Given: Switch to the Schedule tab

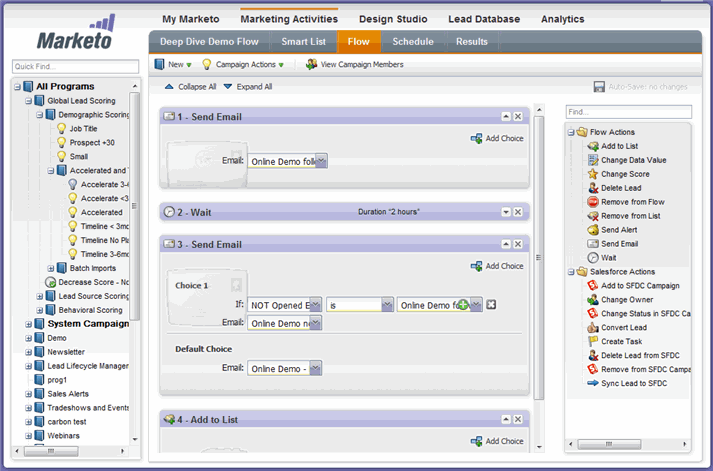Looking at the screenshot, I should (413, 42).
